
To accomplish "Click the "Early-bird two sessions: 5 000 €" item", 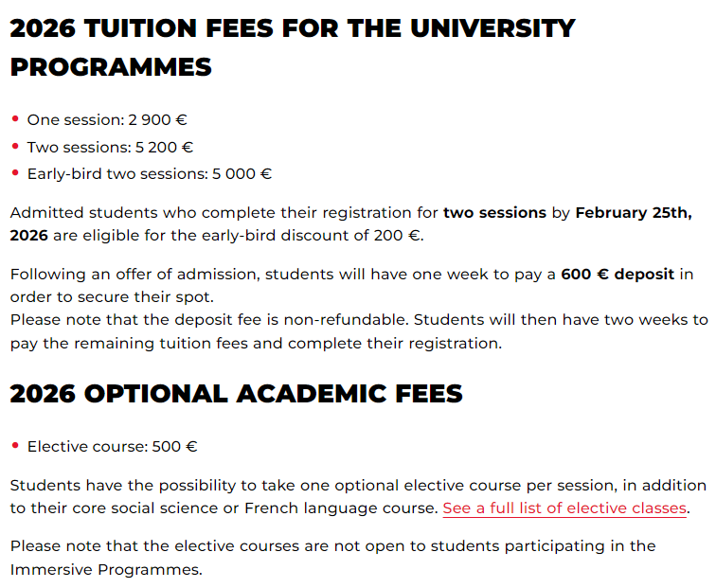I will [149, 173].
